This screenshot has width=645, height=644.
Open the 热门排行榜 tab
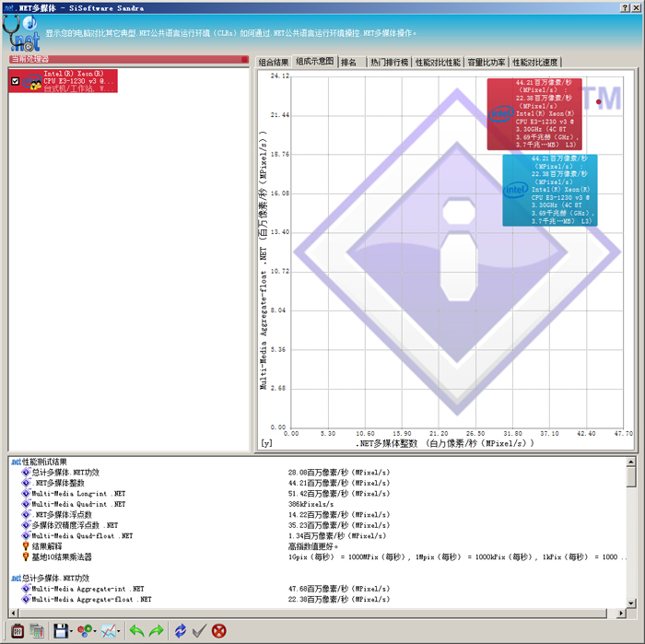tap(389, 62)
